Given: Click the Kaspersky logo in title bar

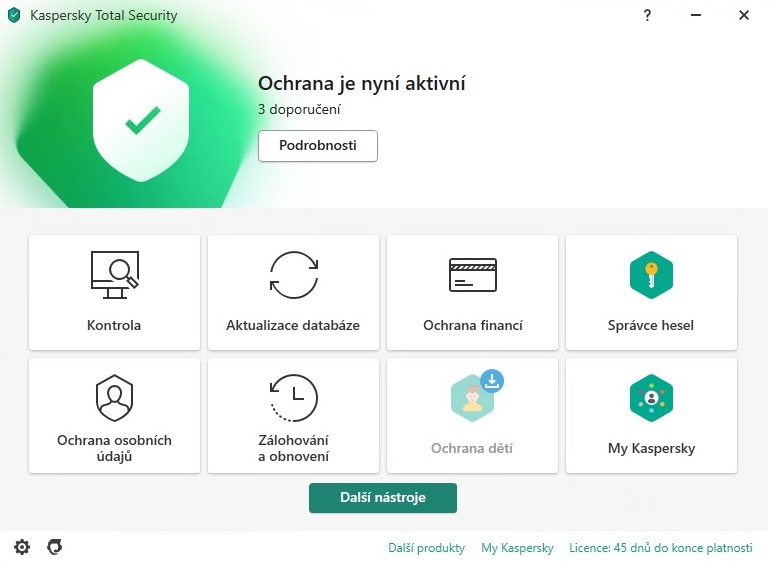Looking at the screenshot, I should pyautogui.click(x=14, y=15).
